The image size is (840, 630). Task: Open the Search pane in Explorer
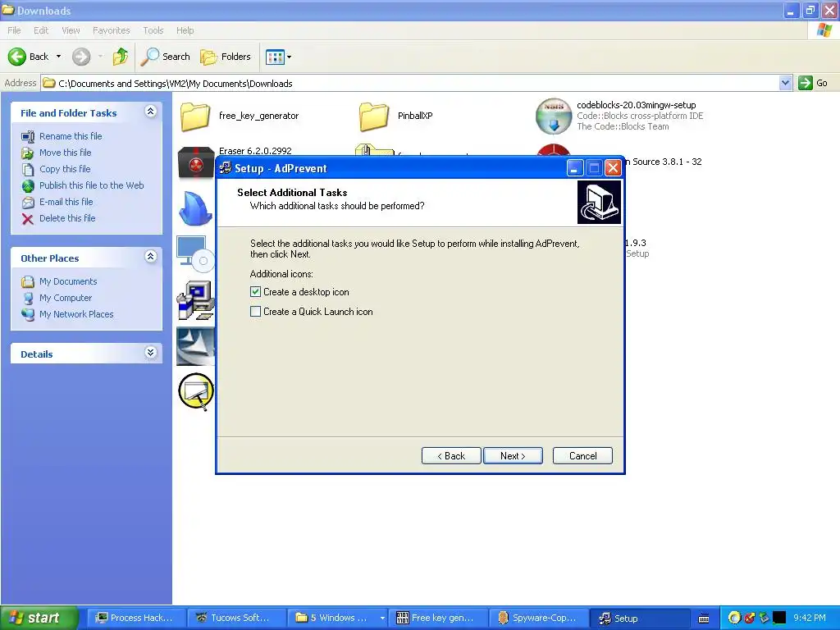point(165,57)
